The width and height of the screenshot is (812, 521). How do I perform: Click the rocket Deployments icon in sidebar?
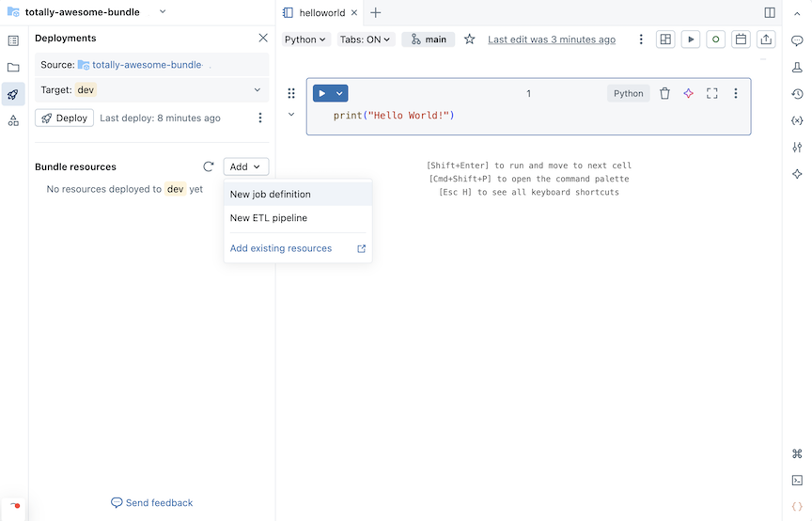(13, 94)
